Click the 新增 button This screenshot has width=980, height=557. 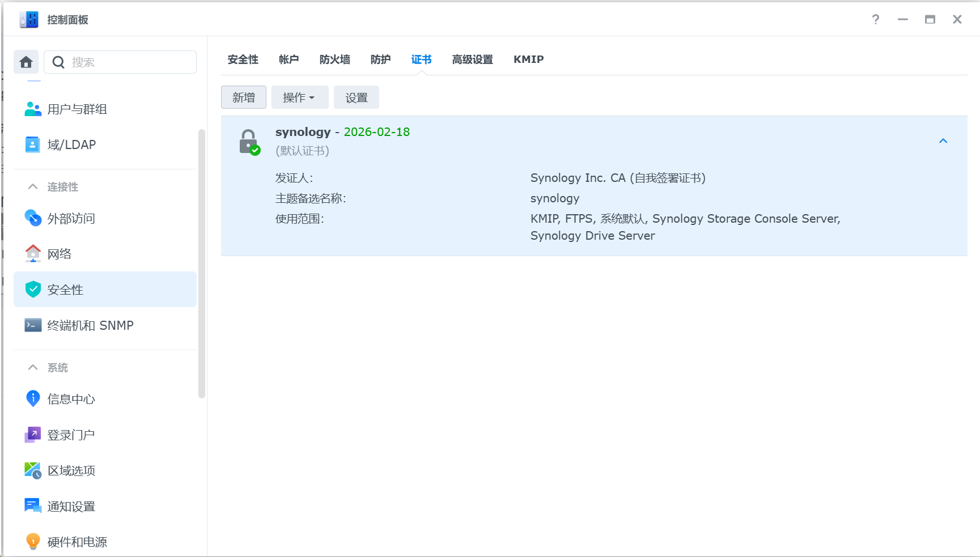tap(244, 97)
